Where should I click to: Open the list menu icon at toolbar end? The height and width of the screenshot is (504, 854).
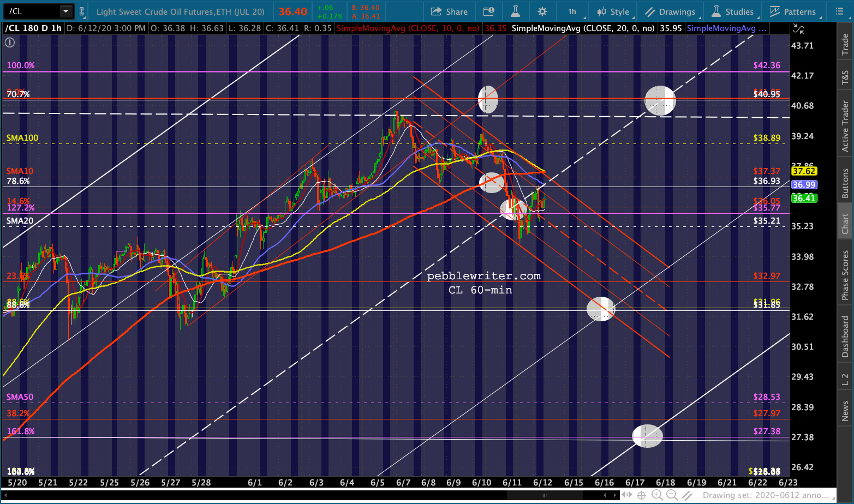pos(839,11)
